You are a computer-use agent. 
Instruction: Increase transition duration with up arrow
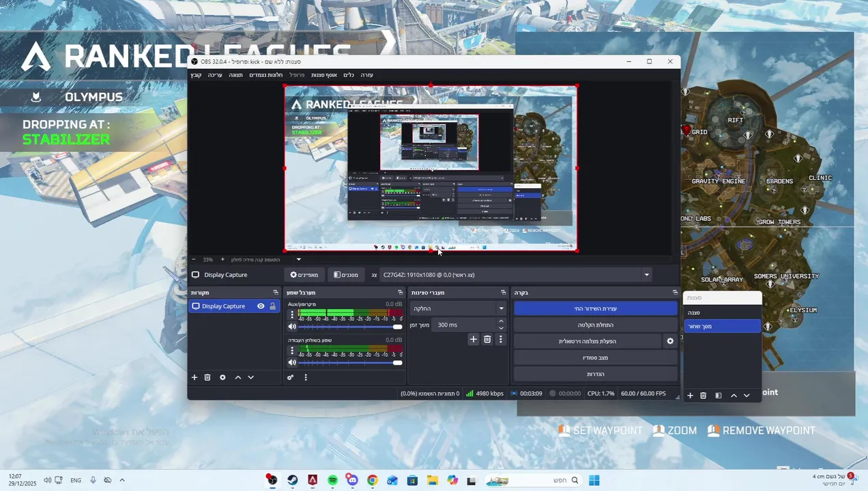click(501, 321)
